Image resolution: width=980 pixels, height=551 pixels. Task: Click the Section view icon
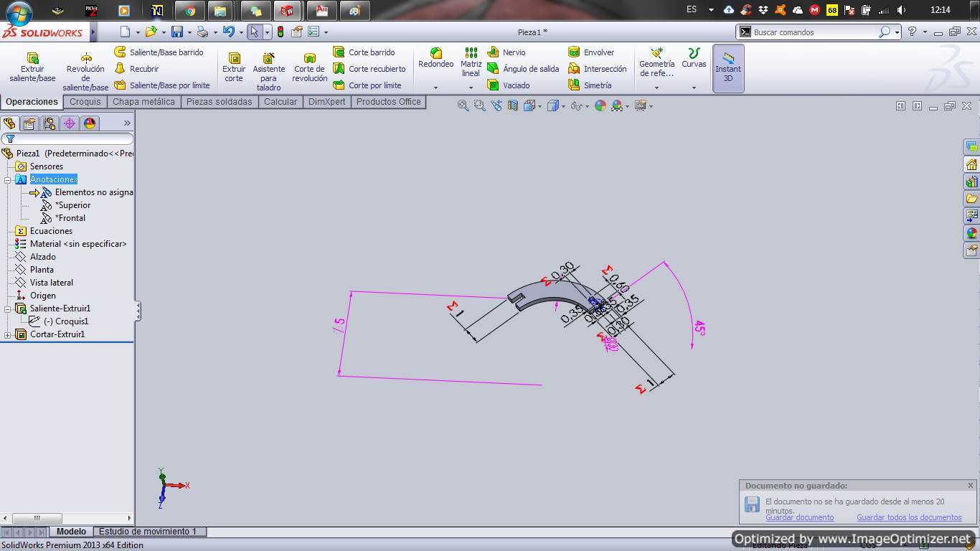512,105
